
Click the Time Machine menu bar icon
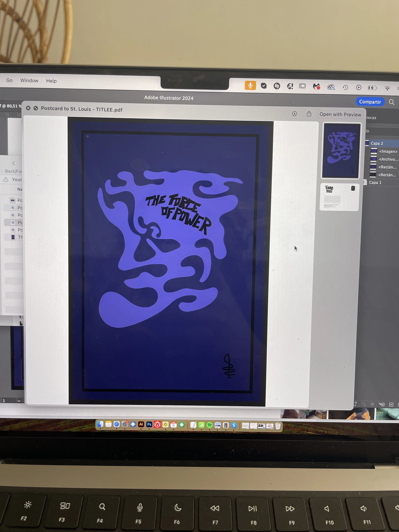tap(345, 87)
